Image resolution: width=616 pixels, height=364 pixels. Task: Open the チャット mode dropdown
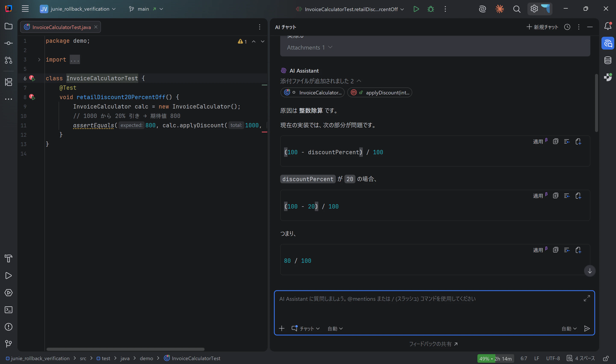coord(306,329)
